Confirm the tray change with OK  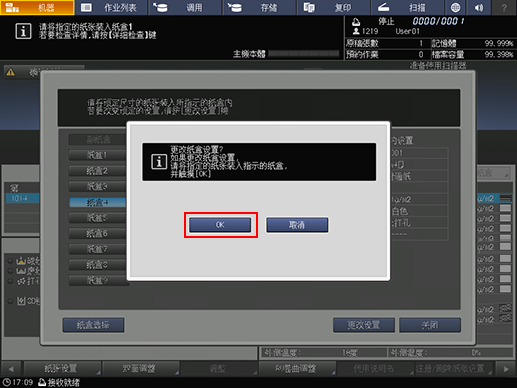click(220, 225)
